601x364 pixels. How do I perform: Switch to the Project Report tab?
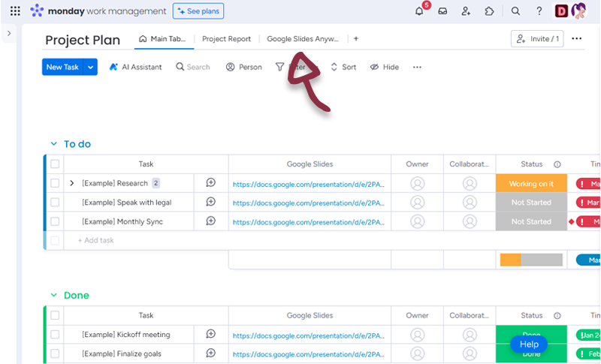click(226, 39)
